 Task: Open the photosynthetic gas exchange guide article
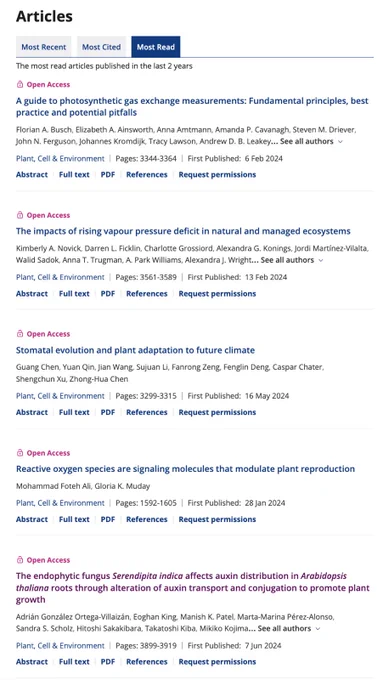click(x=192, y=107)
